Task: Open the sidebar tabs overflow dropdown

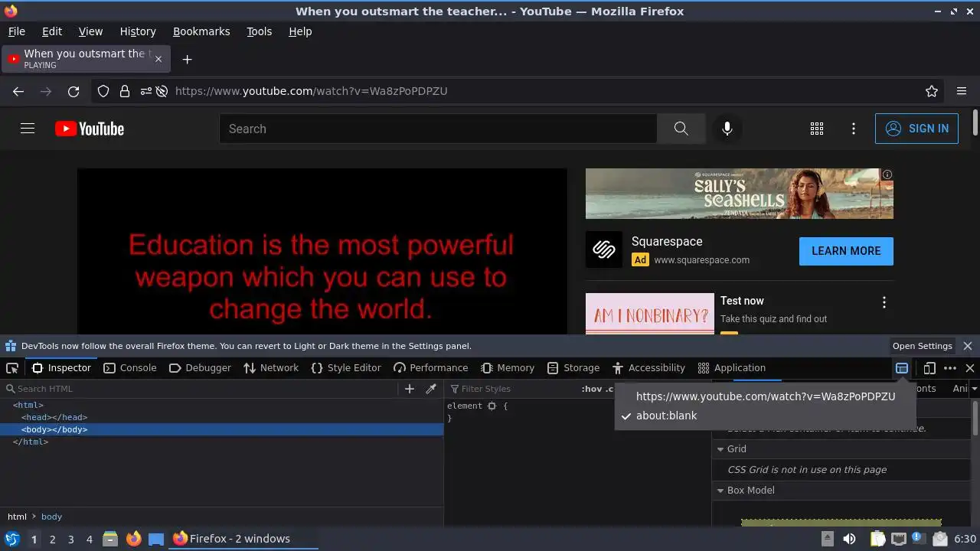Action: [974, 389]
